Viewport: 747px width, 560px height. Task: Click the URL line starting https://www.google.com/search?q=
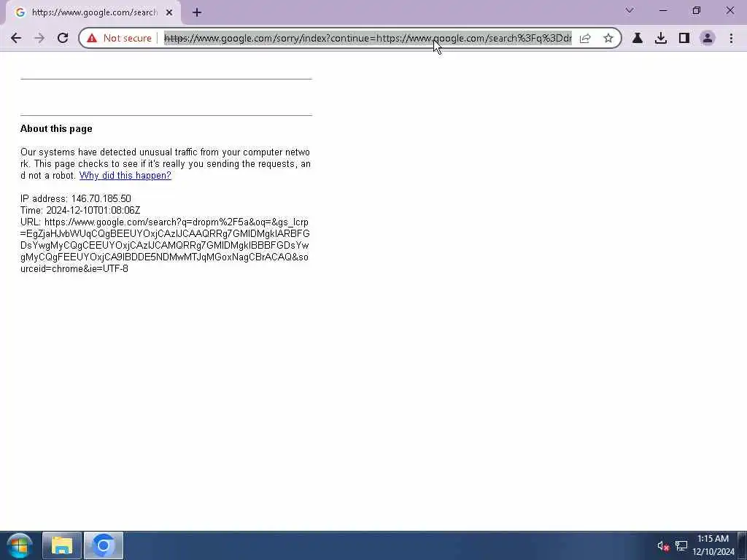[x=165, y=245]
